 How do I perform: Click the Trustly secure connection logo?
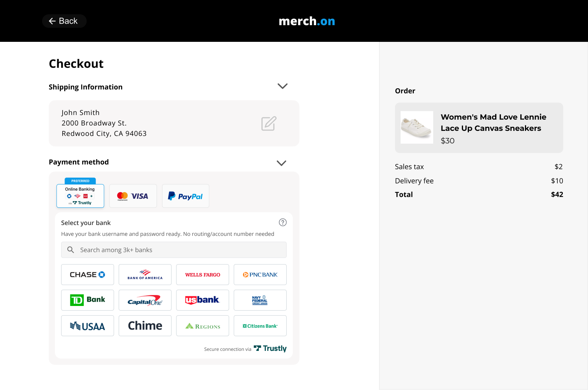point(270,349)
